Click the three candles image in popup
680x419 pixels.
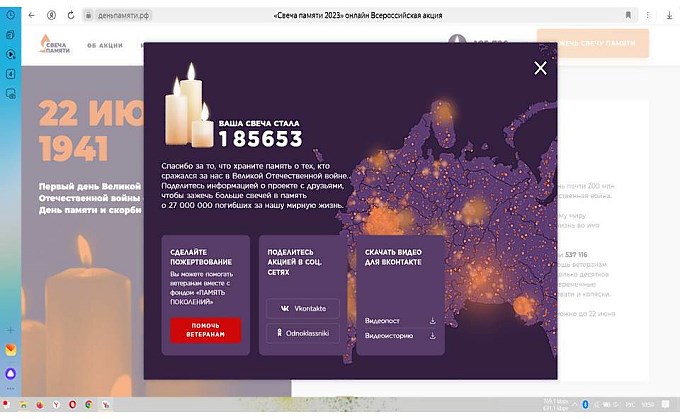(190, 104)
